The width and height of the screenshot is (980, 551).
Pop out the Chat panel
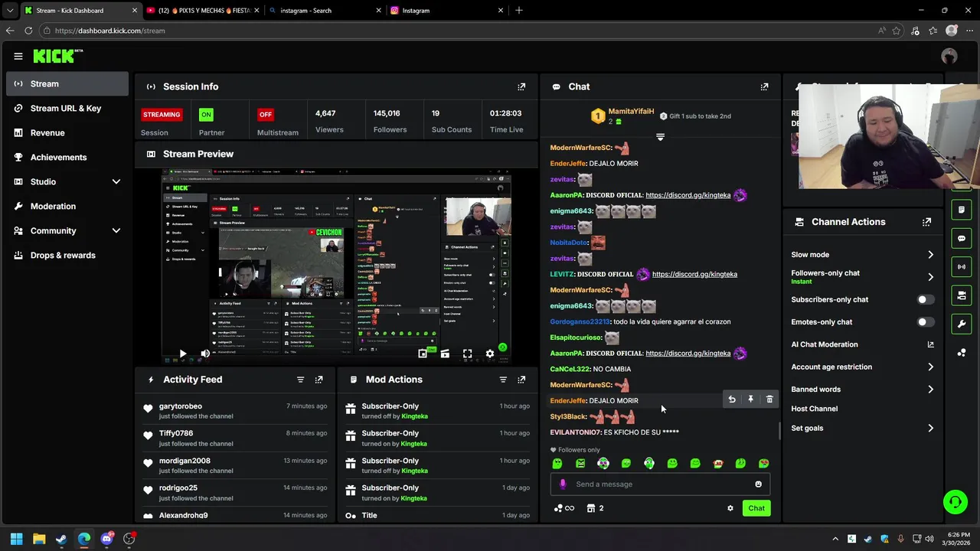pyautogui.click(x=764, y=86)
